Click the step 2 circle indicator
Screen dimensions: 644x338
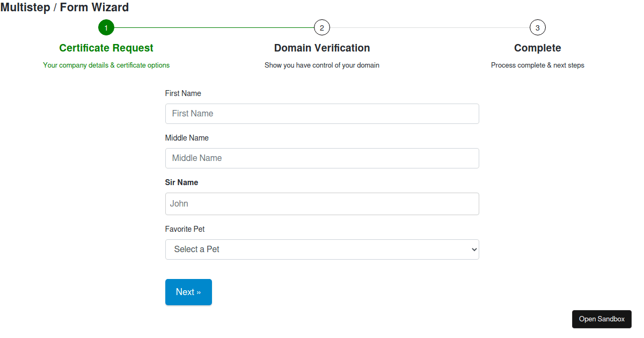pos(321,27)
